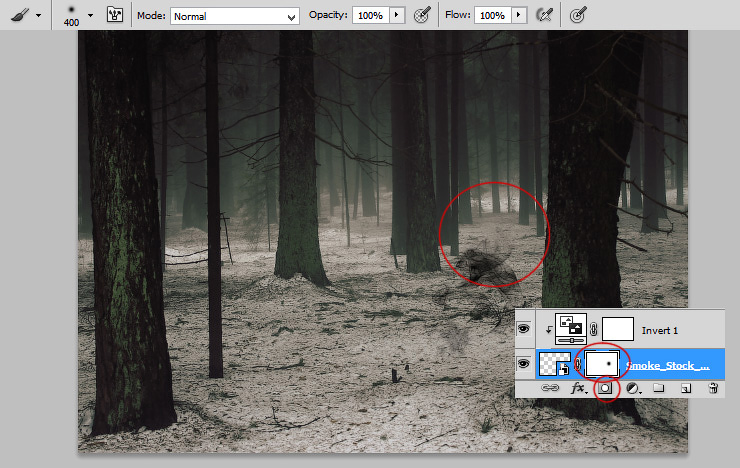The width and height of the screenshot is (740, 468).
Task: Click the Flow field showing 100%
Action: tap(492, 16)
